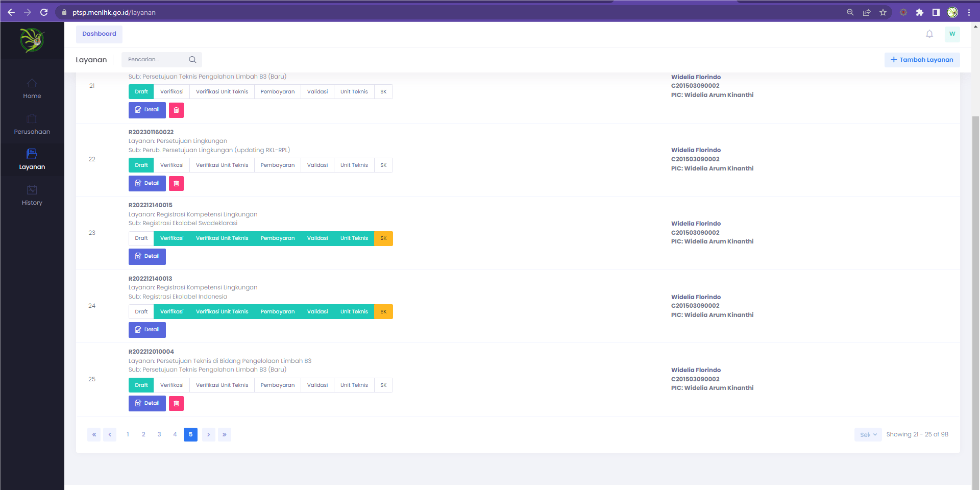Go to pagination page 3

point(159,434)
